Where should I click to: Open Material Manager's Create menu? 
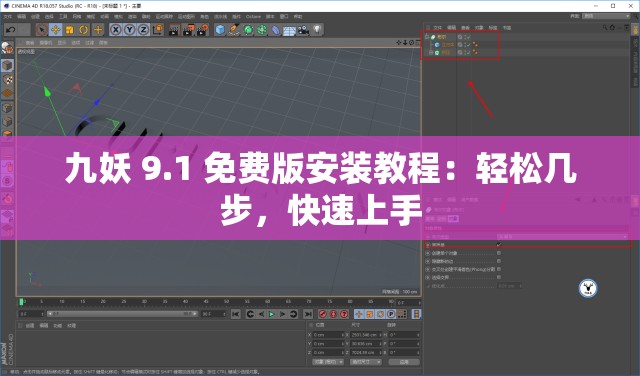point(30,325)
